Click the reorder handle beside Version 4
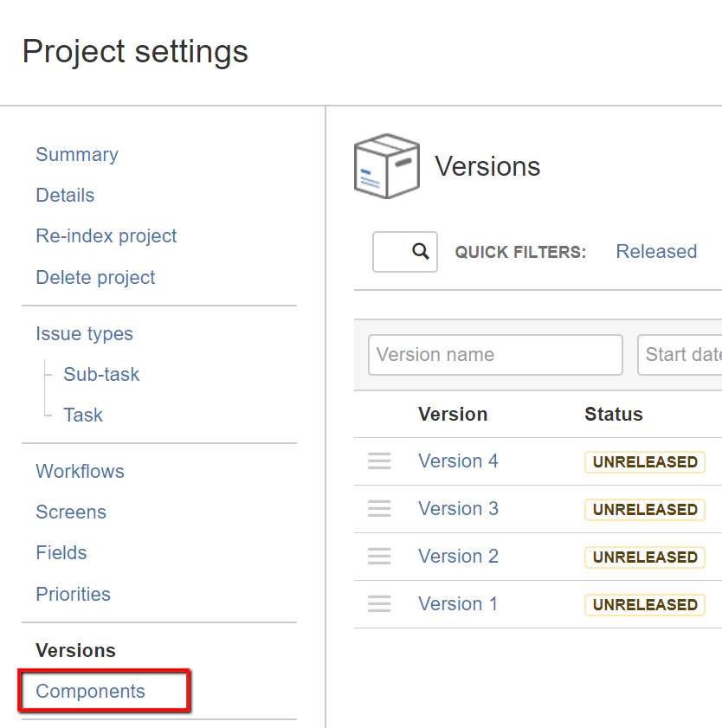This screenshot has width=722, height=728. (379, 461)
